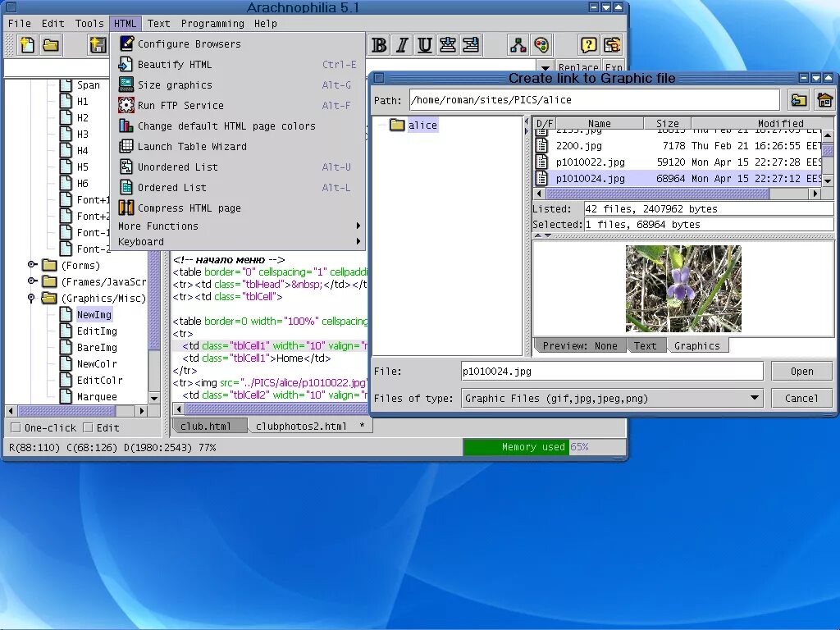
Task: Click the H1 tag document icon
Action: click(x=66, y=101)
